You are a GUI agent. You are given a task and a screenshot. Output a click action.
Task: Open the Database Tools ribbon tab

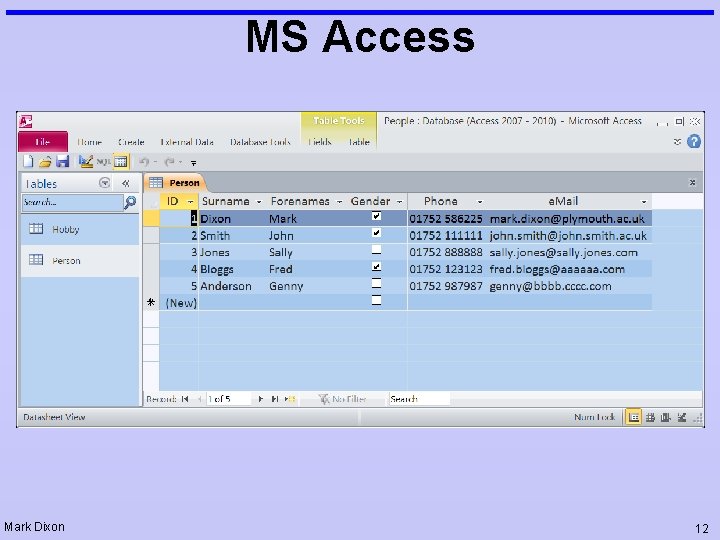point(260,142)
